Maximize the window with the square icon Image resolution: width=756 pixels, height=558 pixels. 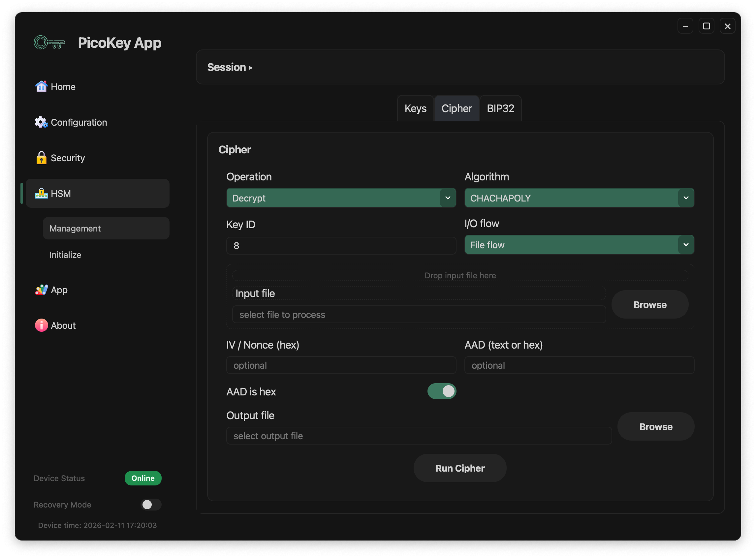point(706,26)
